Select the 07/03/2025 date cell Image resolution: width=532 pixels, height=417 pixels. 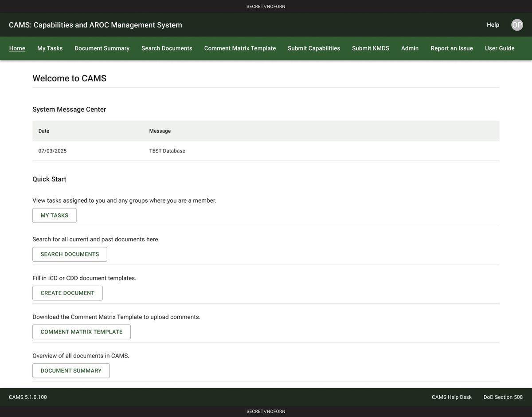pyautogui.click(x=52, y=151)
